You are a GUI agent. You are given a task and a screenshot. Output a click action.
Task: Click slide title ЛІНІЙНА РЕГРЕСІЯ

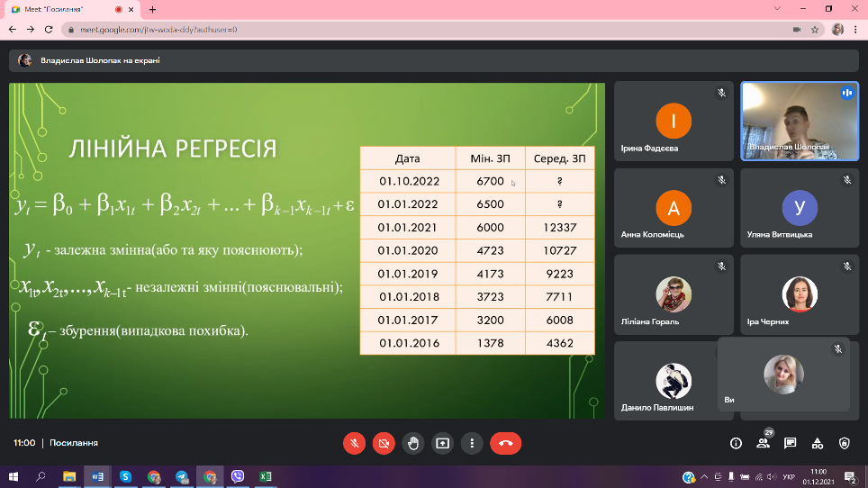tap(172, 149)
